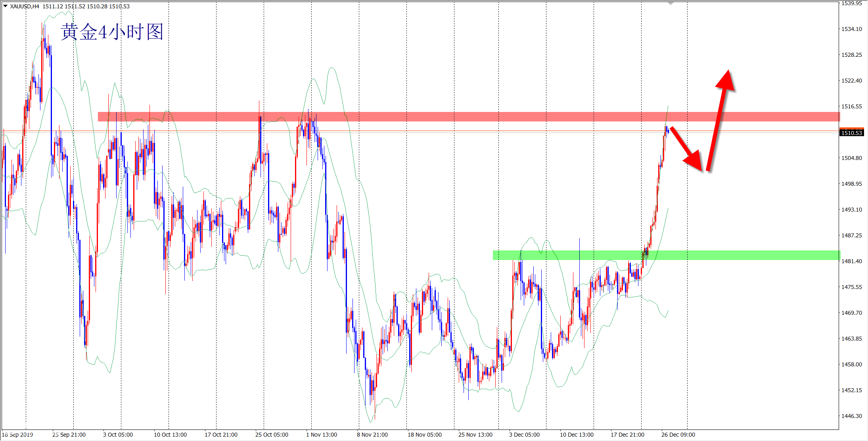Click the 1539.95 price scale label
868x441 pixels.
(851, 4)
